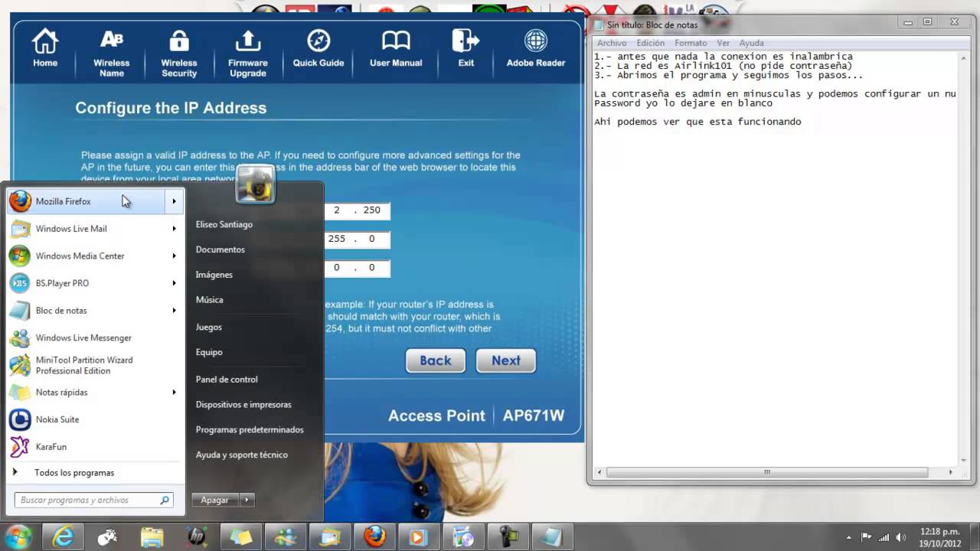Click the Next button in wizard
The height and width of the screenshot is (551, 980).
point(506,360)
